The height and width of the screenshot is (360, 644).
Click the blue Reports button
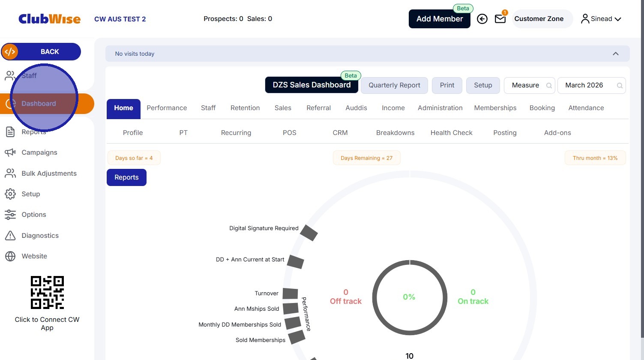126,177
